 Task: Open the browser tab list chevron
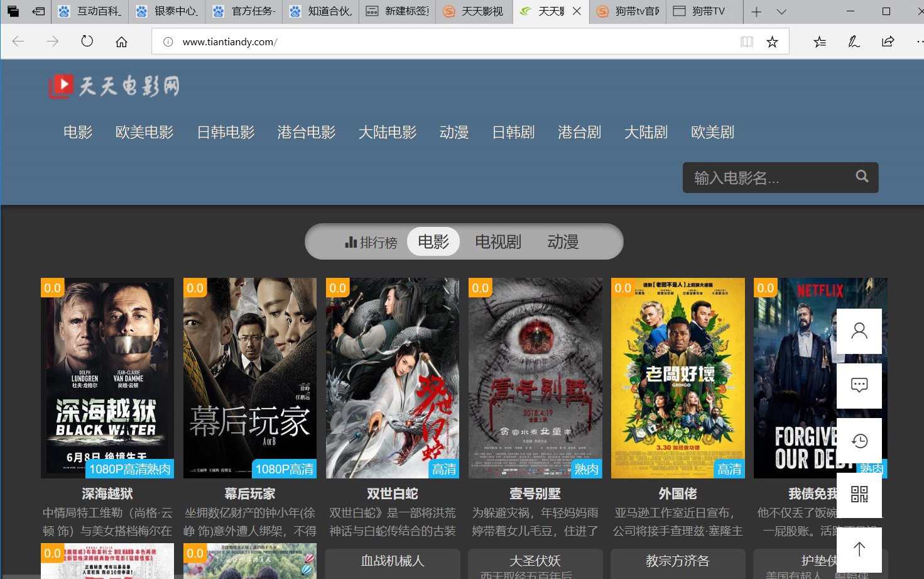(x=781, y=11)
